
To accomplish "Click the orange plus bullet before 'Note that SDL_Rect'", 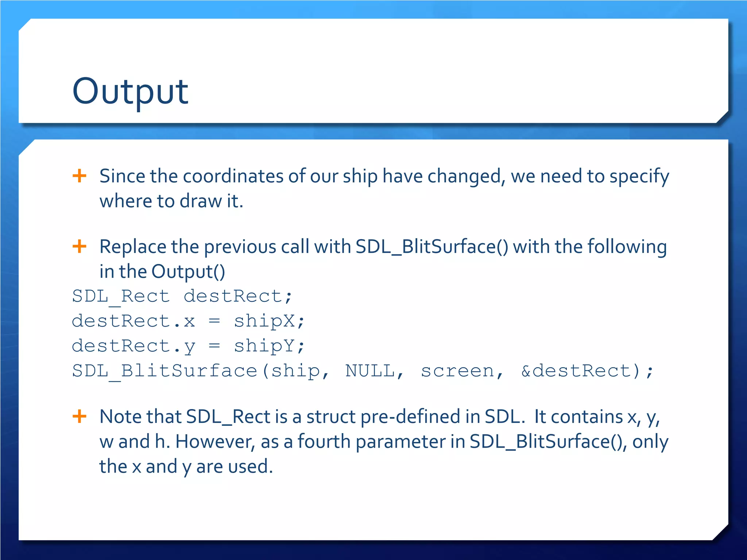I will [x=79, y=416].
